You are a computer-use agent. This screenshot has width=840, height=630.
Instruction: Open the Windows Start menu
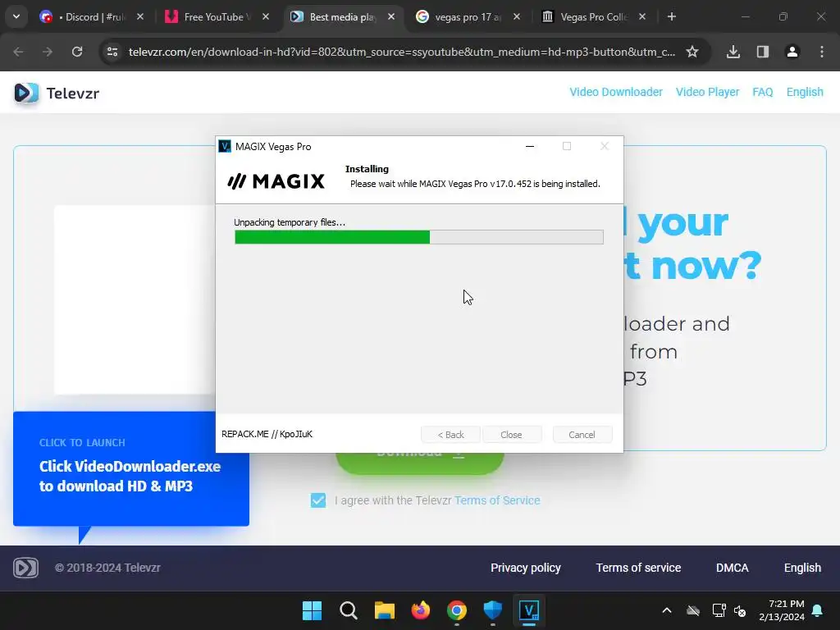(x=312, y=610)
